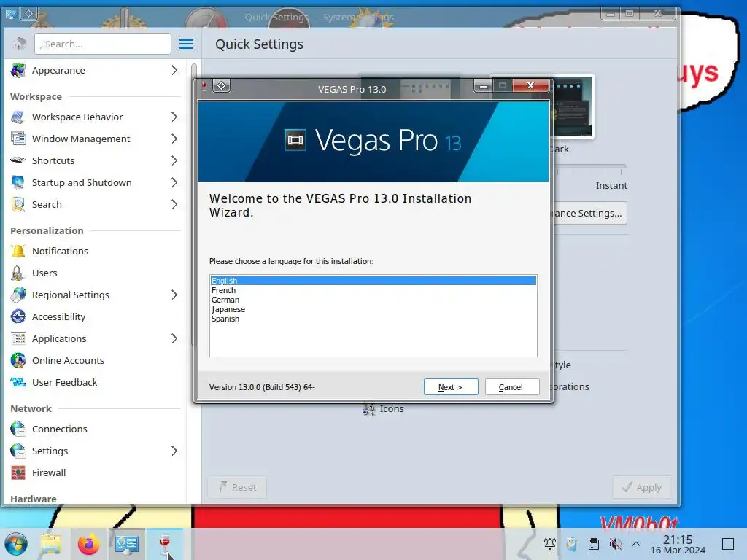This screenshot has height=560, width=747.
Task: Select English in the language list
Action: point(373,281)
